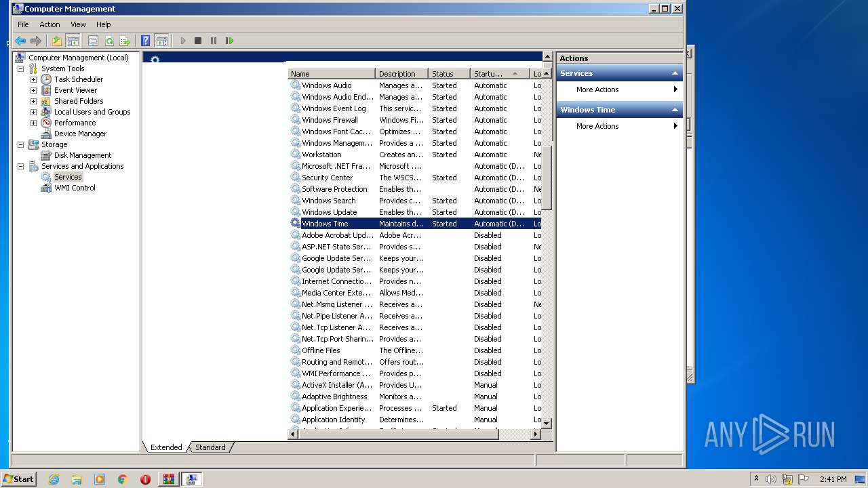Click the volume speaker icon in system tray

pyautogui.click(x=771, y=479)
